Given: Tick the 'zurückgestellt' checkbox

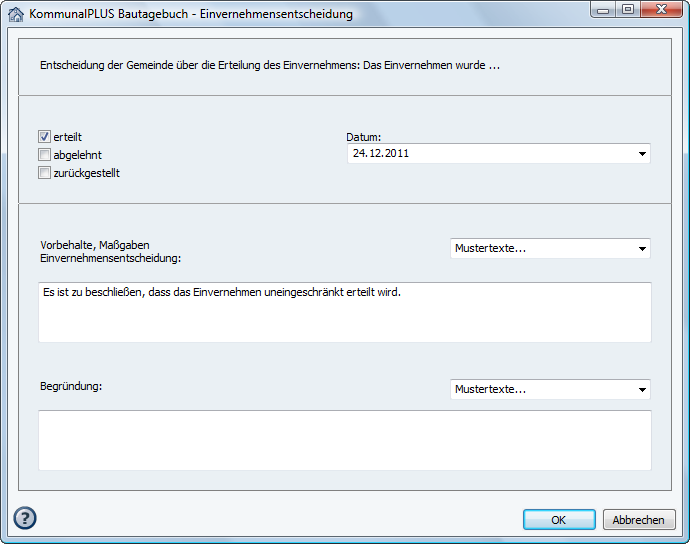Looking at the screenshot, I should (x=44, y=173).
